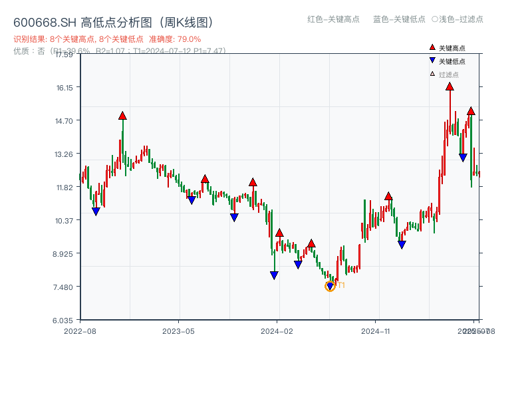
Task: Click the first blue low marker near 2022-08
Action: pyautogui.click(x=96, y=211)
